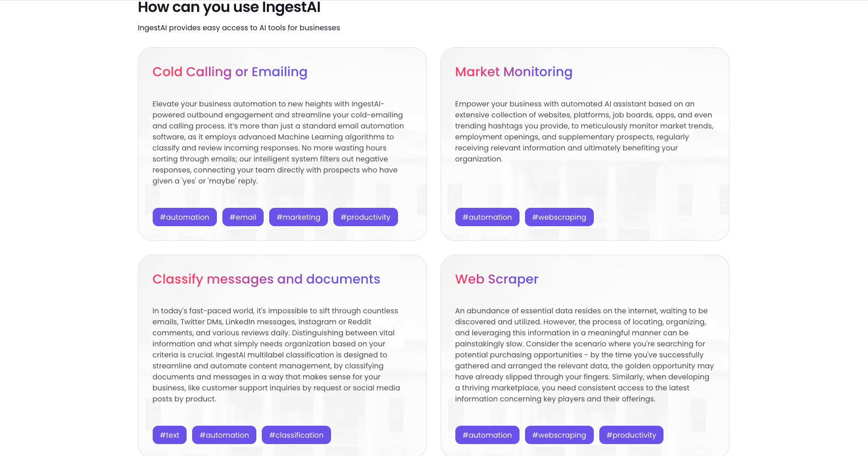Select #productivity tag in Cold Calling card
Image resolution: width=868 pixels, height=456 pixels.
pyautogui.click(x=365, y=217)
